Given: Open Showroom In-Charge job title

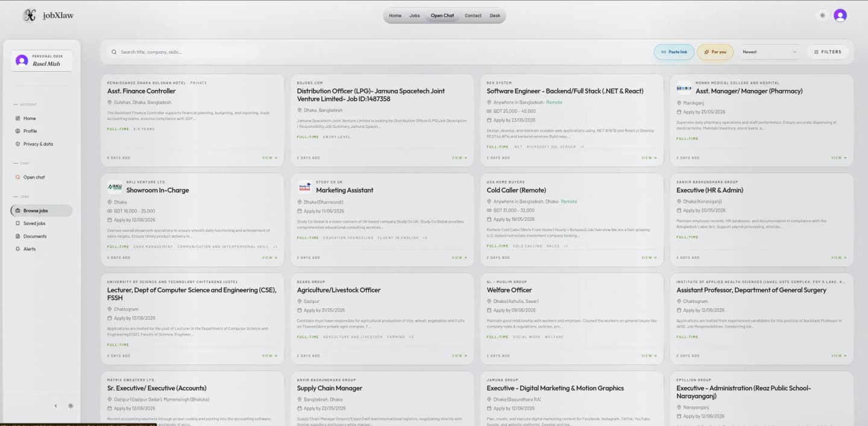Looking at the screenshot, I should pyautogui.click(x=157, y=190).
